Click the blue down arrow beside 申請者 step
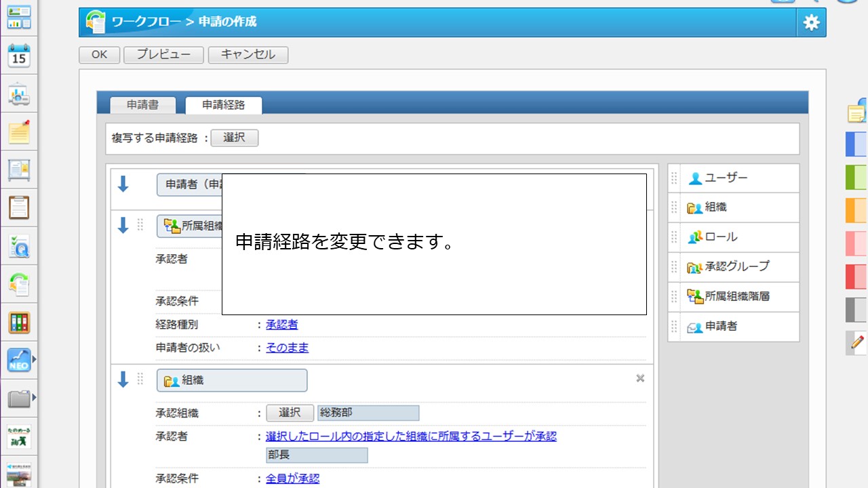Image resolution: width=868 pixels, height=488 pixels. pyautogui.click(x=123, y=184)
